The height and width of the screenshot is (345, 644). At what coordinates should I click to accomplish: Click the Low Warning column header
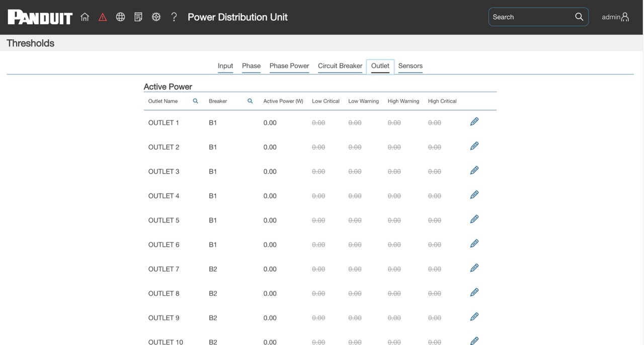point(364,101)
